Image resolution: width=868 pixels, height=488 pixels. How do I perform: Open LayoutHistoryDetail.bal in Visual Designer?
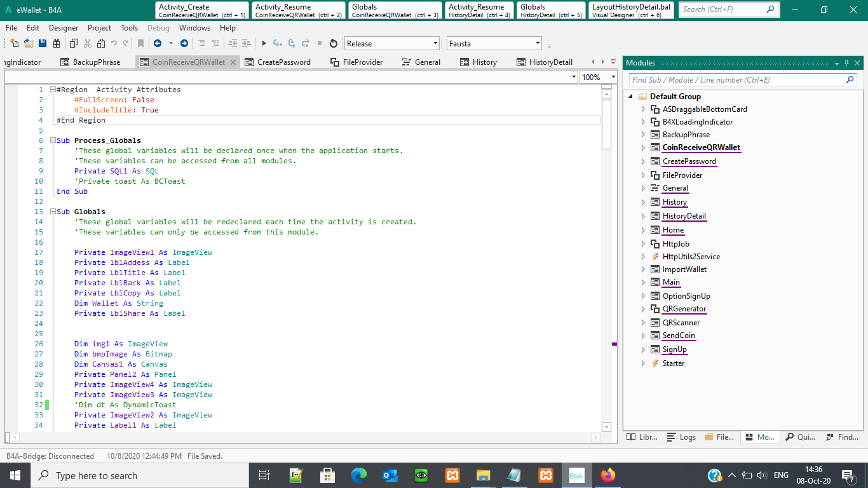(630, 10)
